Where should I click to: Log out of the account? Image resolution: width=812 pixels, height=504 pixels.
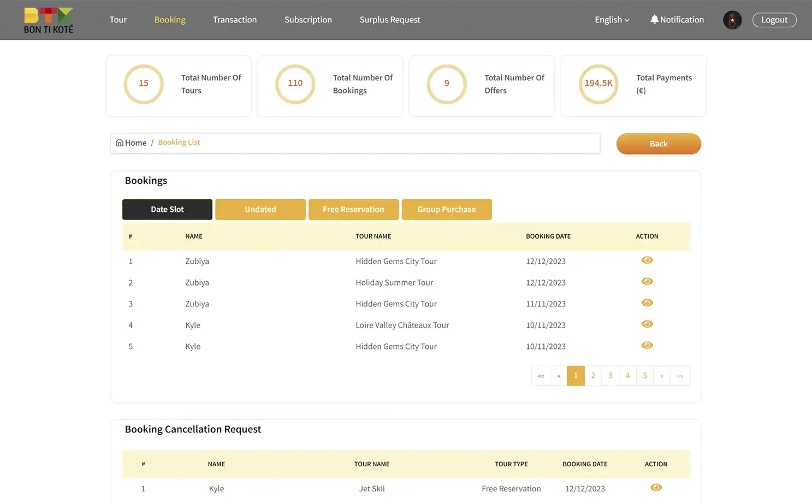tap(774, 20)
